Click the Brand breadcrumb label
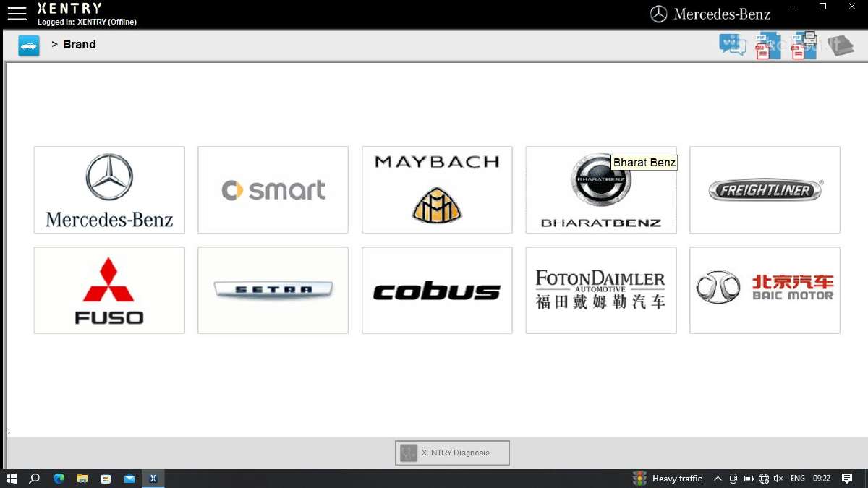The image size is (868, 488). click(x=80, y=45)
